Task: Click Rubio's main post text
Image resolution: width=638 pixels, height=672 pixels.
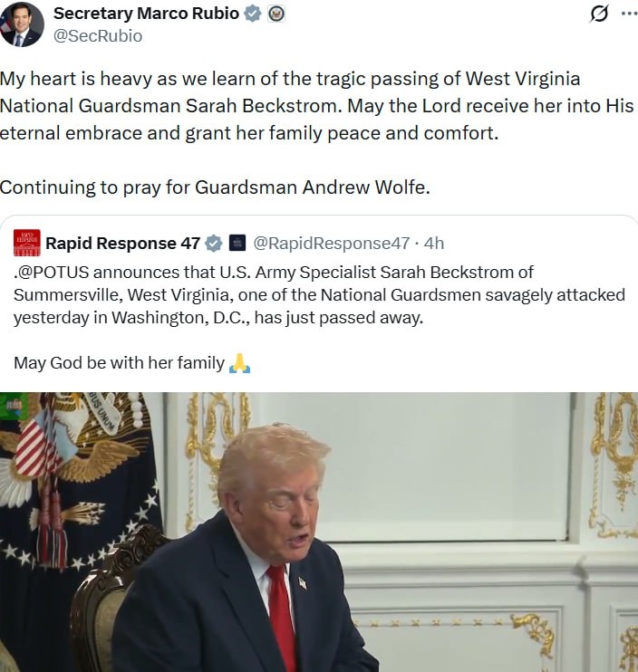Action: 316,106
